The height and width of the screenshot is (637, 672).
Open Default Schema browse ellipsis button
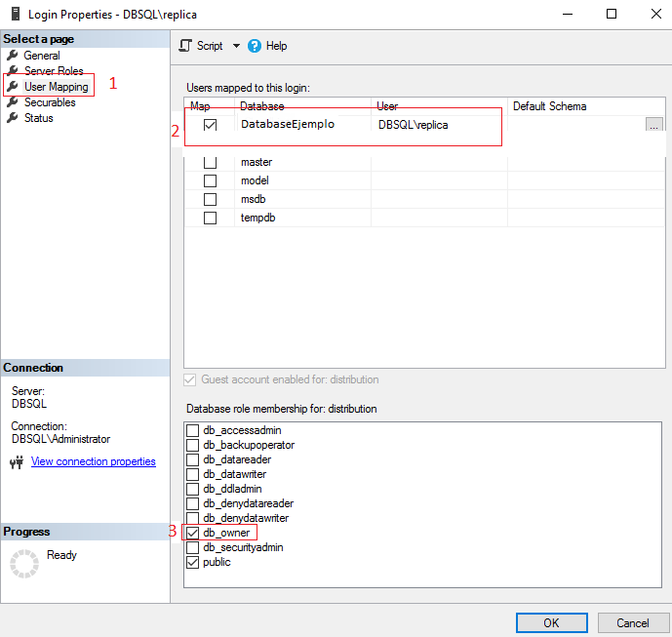pos(653,125)
